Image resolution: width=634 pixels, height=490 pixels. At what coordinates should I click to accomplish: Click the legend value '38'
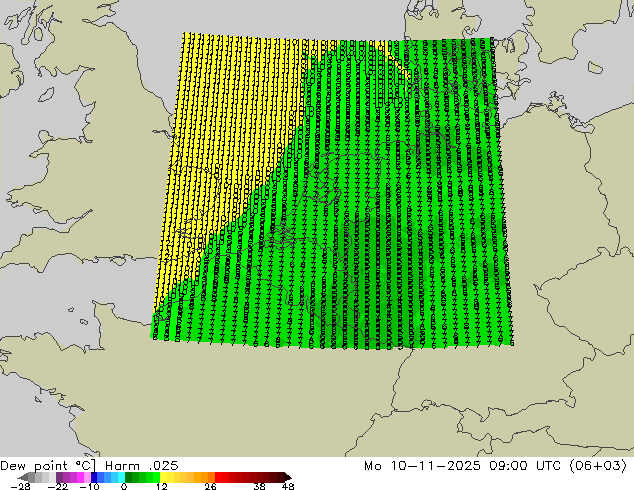[x=259, y=486]
